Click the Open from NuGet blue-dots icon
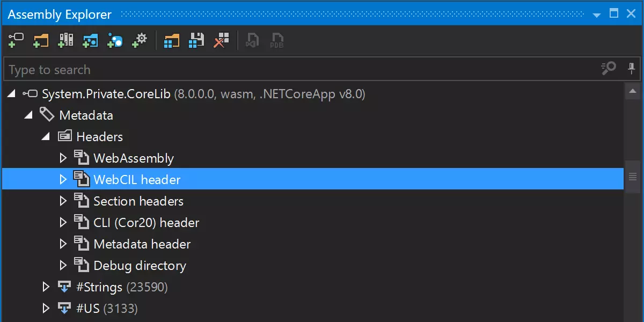Screen dimensions: 644x322 [115, 40]
